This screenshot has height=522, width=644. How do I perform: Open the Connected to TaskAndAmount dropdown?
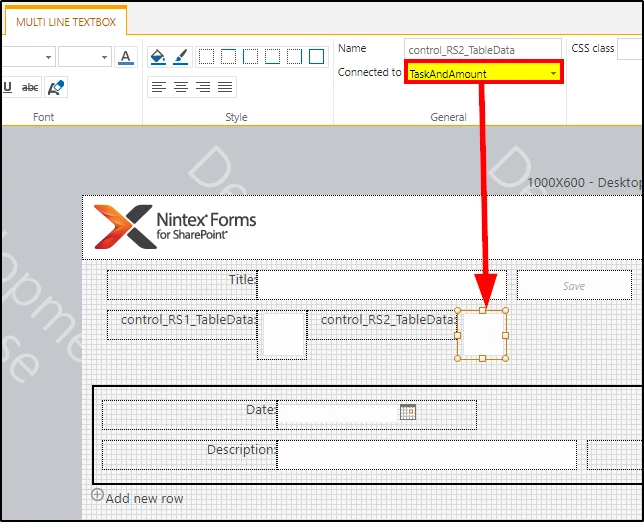click(x=483, y=73)
